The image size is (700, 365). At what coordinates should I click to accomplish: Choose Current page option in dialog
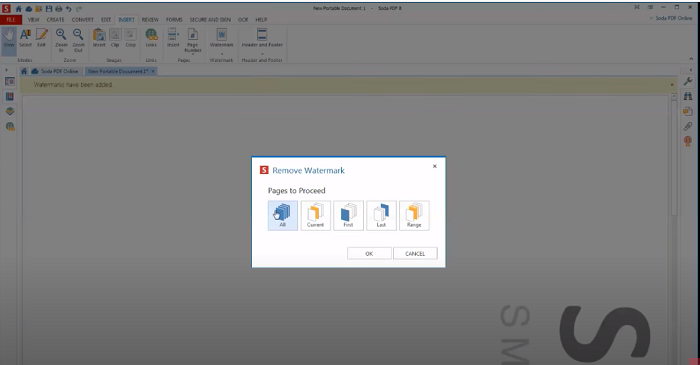[x=316, y=216]
